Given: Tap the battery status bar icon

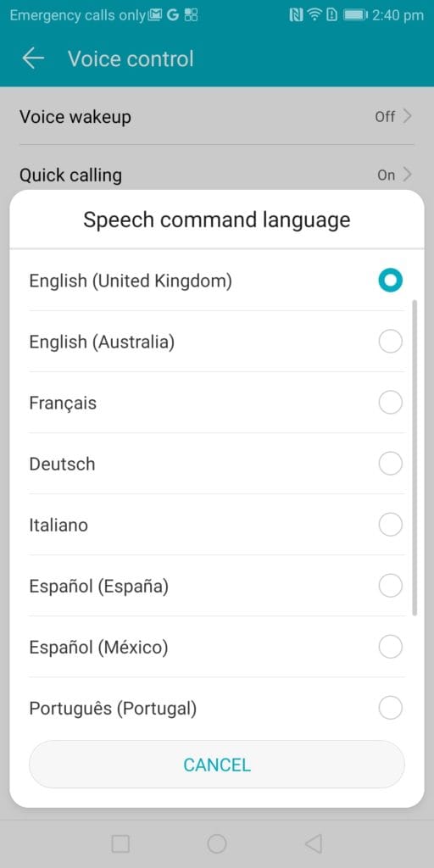Looking at the screenshot, I should click(355, 15).
